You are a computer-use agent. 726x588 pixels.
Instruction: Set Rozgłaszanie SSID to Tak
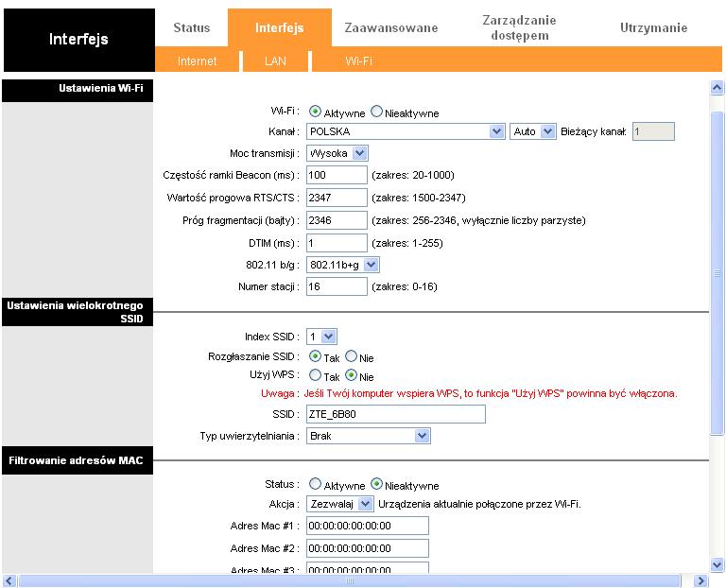[315, 356]
